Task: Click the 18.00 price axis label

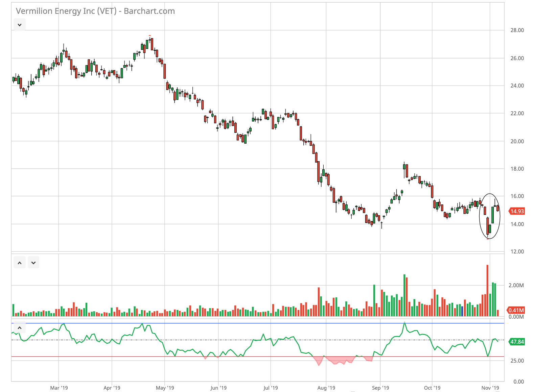Action: (x=517, y=169)
